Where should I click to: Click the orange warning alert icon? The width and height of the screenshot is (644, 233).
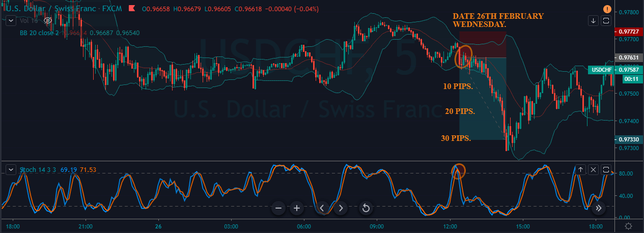[x=607, y=9]
